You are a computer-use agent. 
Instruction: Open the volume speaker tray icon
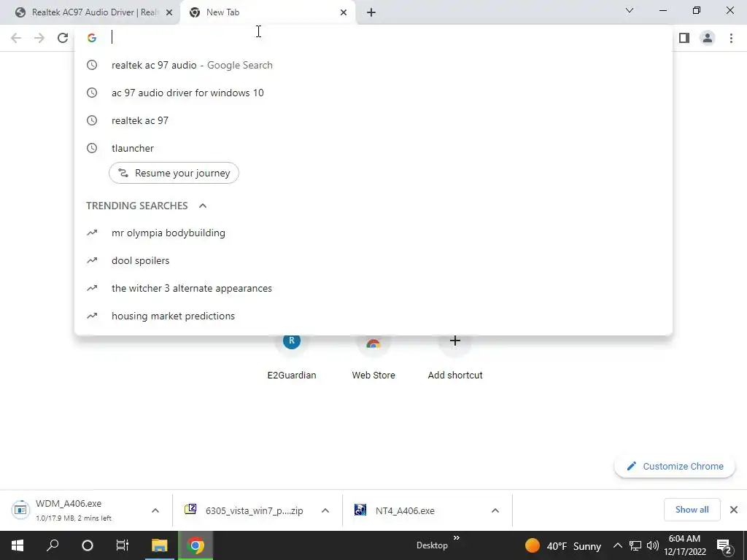tap(653, 545)
